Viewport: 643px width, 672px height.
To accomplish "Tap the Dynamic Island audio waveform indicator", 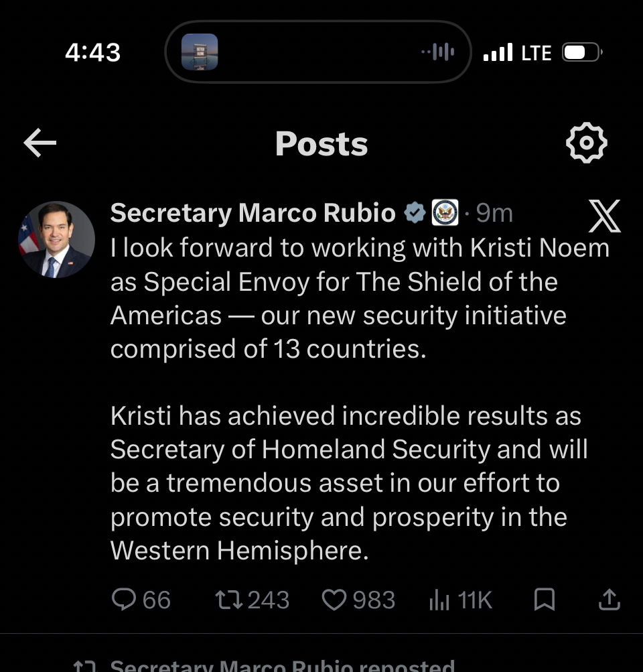I will (x=438, y=52).
